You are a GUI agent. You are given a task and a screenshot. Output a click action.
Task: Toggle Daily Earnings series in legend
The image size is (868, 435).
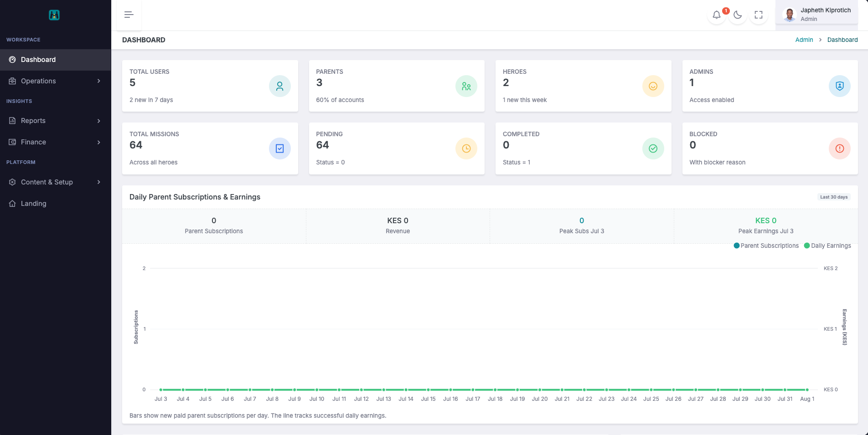pos(827,246)
